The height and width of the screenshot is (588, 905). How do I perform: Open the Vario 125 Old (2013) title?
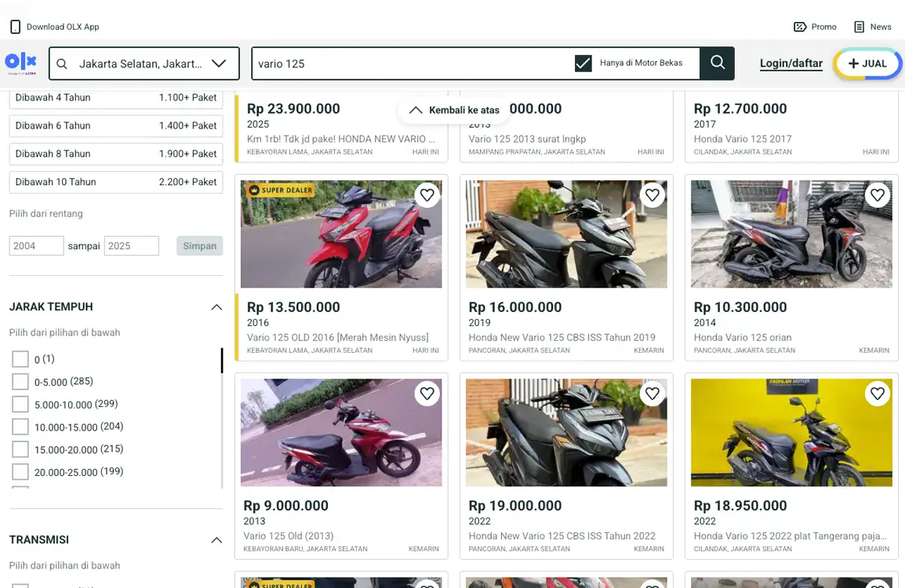(x=289, y=536)
